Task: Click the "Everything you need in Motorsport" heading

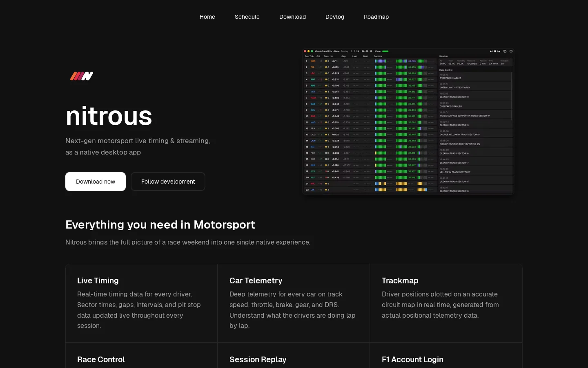Action: pos(160,224)
